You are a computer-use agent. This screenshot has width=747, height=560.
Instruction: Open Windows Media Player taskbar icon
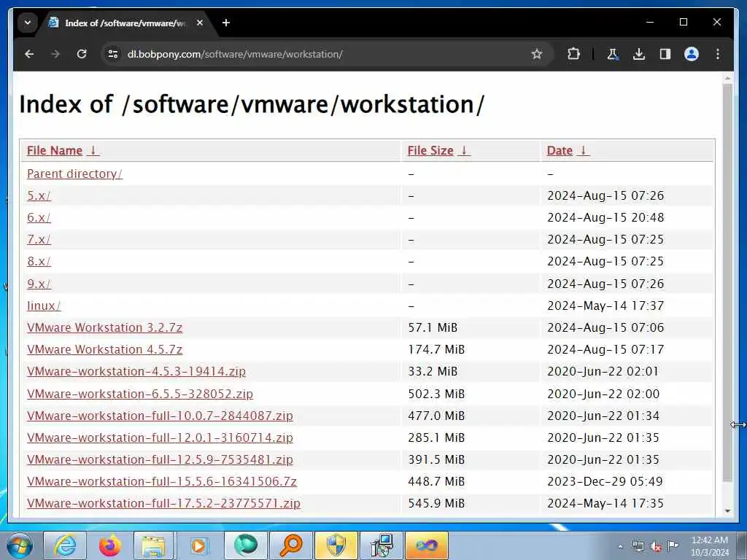(x=198, y=545)
